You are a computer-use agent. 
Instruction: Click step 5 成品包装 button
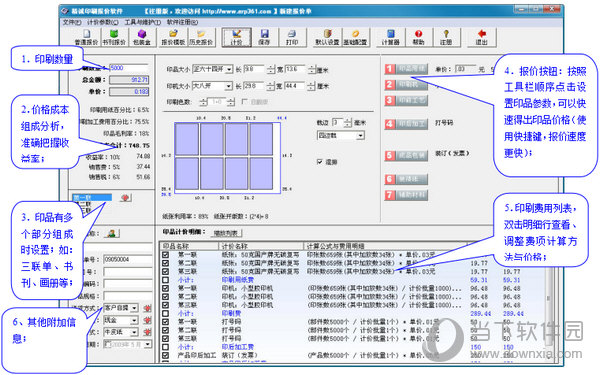[406, 155]
